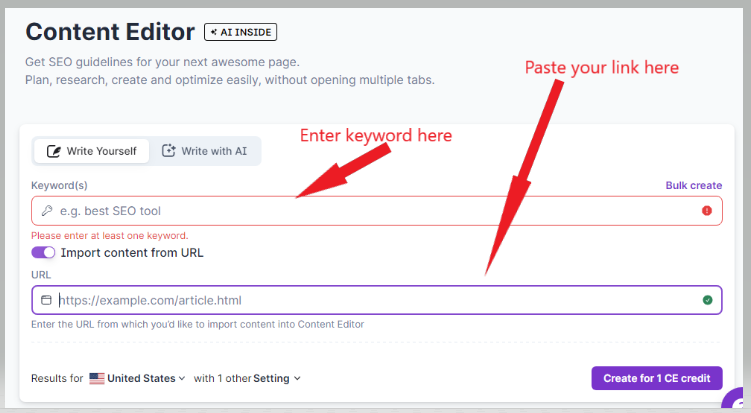Viewport: 751px width, 413px height.
Task: Click the red error icon in Keyword field
Action: 706,211
